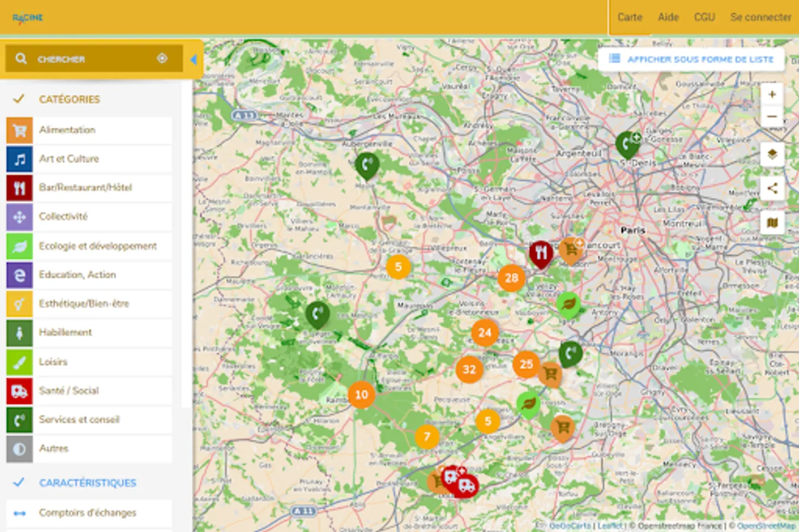Screen dimensions: 799x532
Task: Open the cluster of 10 markers
Action: tap(361, 394)
